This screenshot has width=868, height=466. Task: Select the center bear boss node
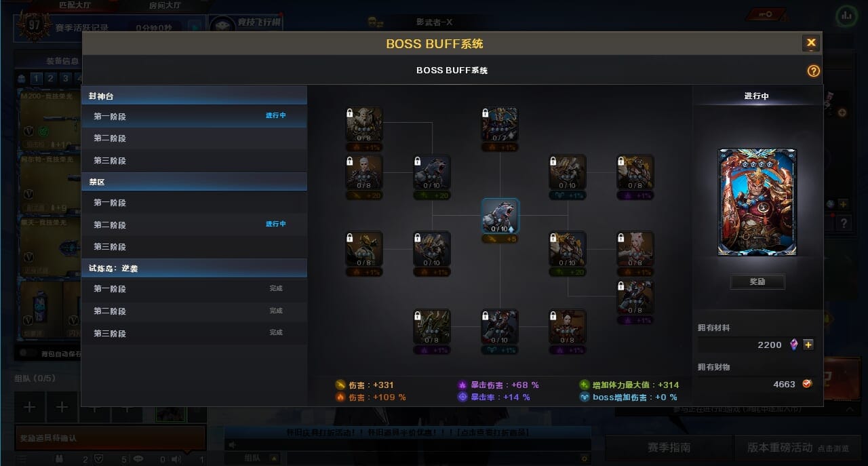pyautogui.click(x=500, y=216)
